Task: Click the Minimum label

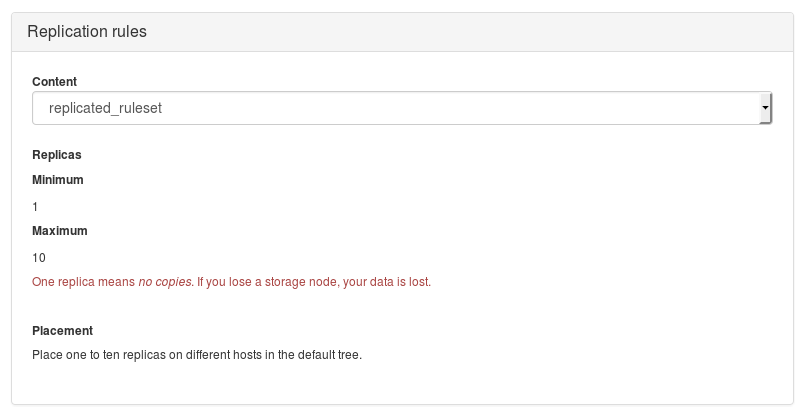Action: [x=58, y=180]
